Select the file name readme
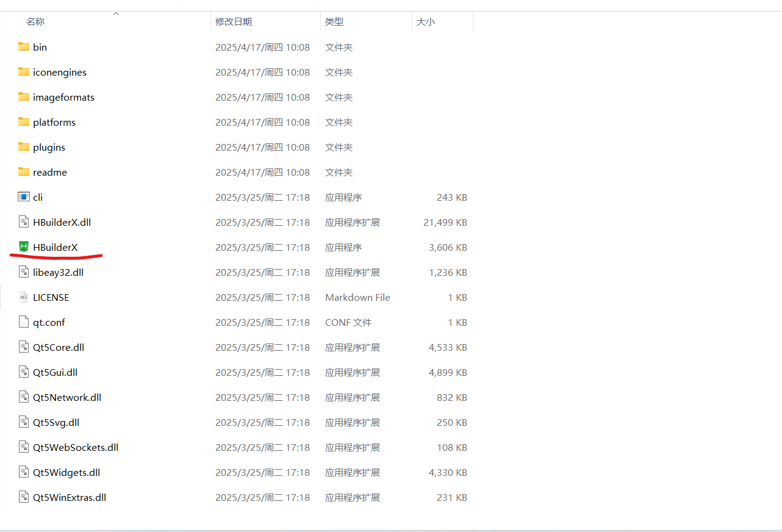 click(x=50, y=172)
